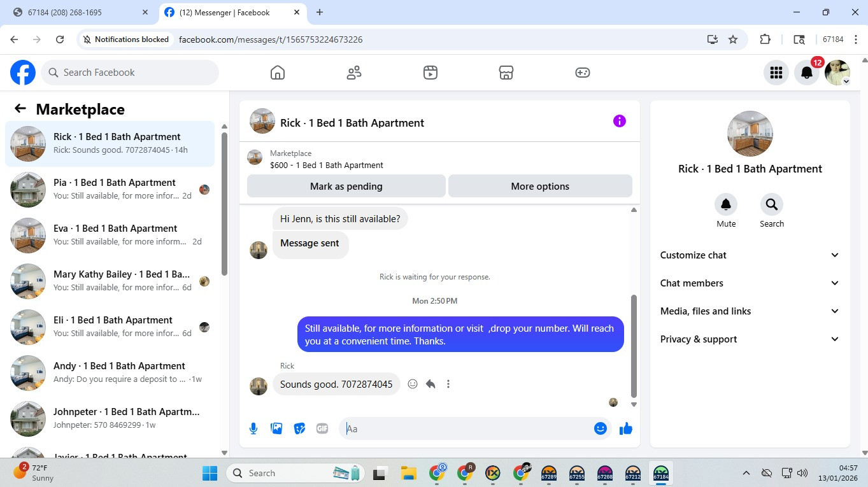React to Rick's message with emoji icon
Viewport: 868px width, 487px height.
coord(413,384)
